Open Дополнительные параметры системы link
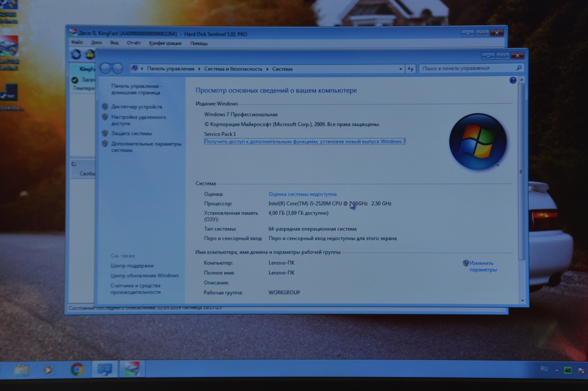The height and width of the screenshot is (391, 588). (146, 147)
